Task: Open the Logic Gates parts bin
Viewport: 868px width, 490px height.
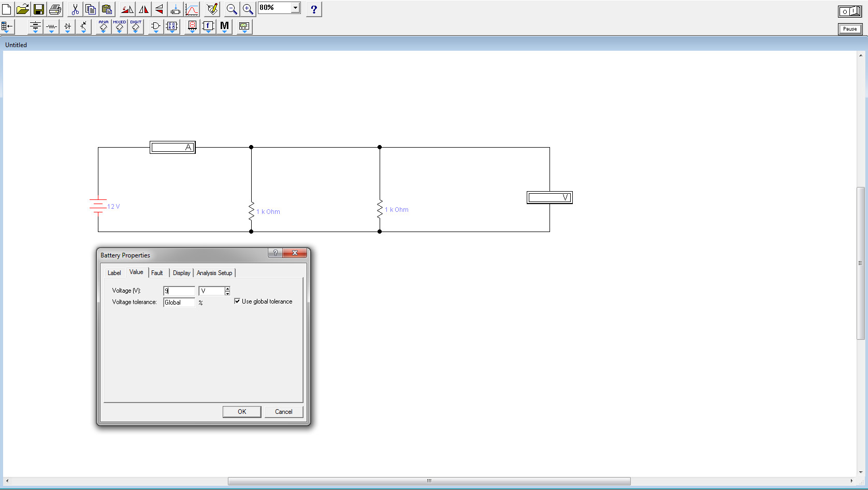Action: pos(156,26)
